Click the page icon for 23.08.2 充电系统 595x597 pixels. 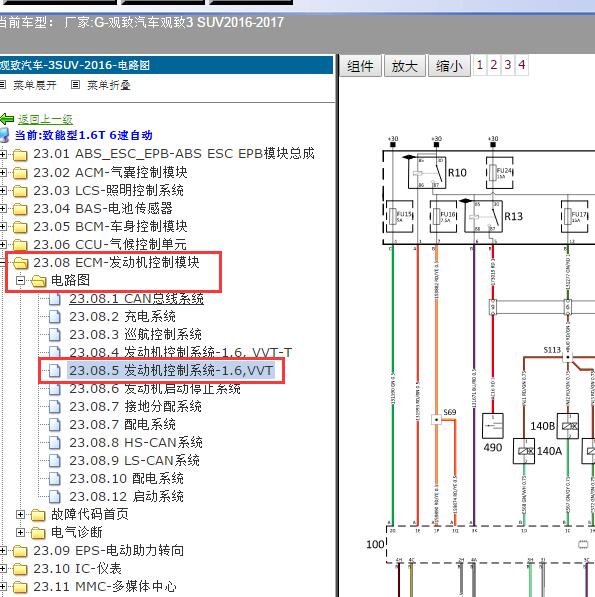[55, 317]
